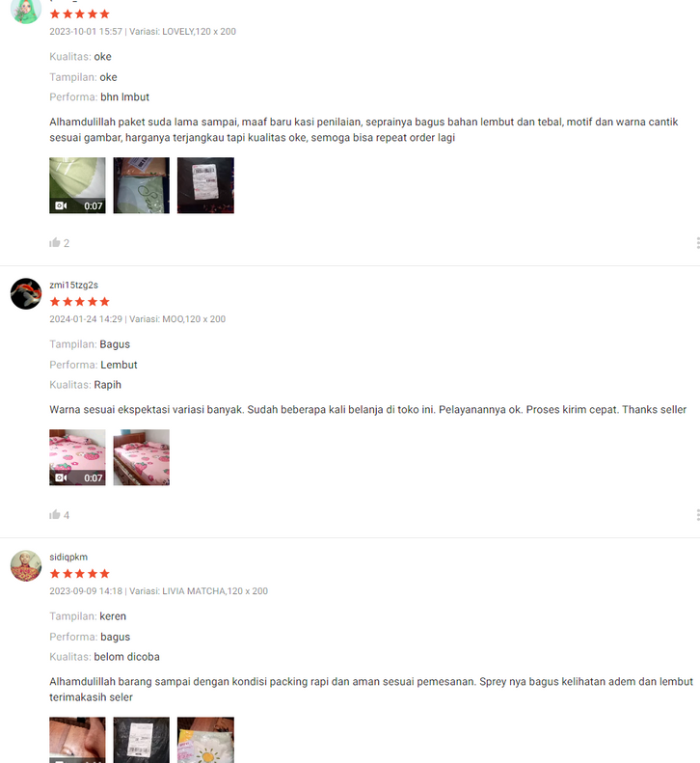
Task: View sidiqpkm's daisy-pattern sheet photo
Action: click(x=205, y=740)
